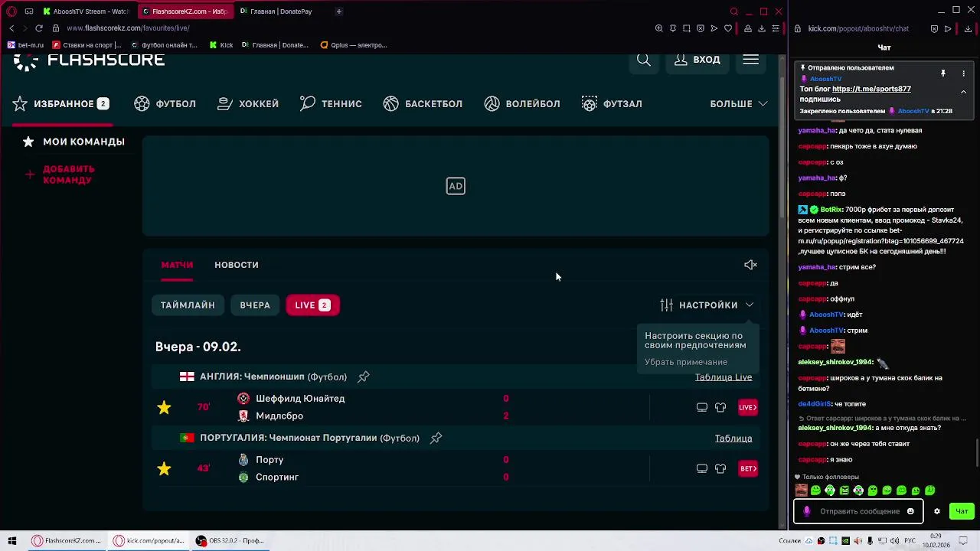This screenshot has width=980, height=551.
Task: Switch to AbooshTV Stream browser tab
Action: pos(86,11)
